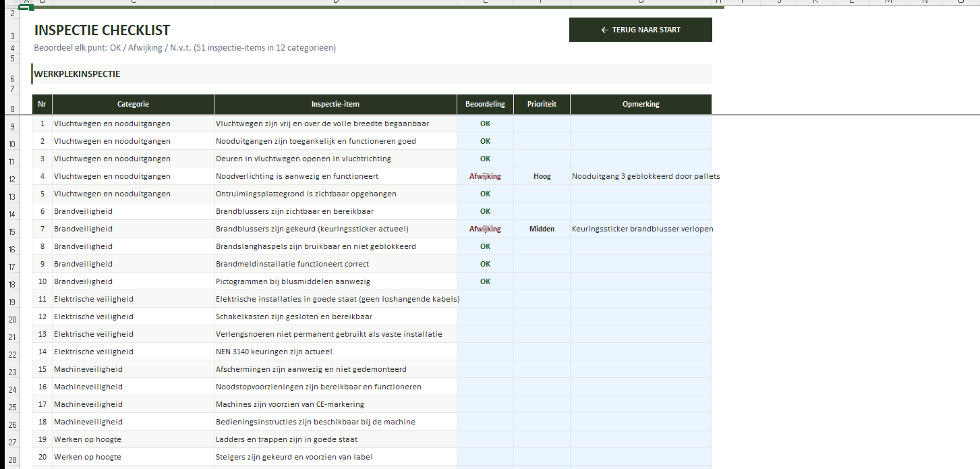Click the WERKPLEKINSPECTIE section heading
The width and height of the screenshot is (980, 469).
click(78, 74)
